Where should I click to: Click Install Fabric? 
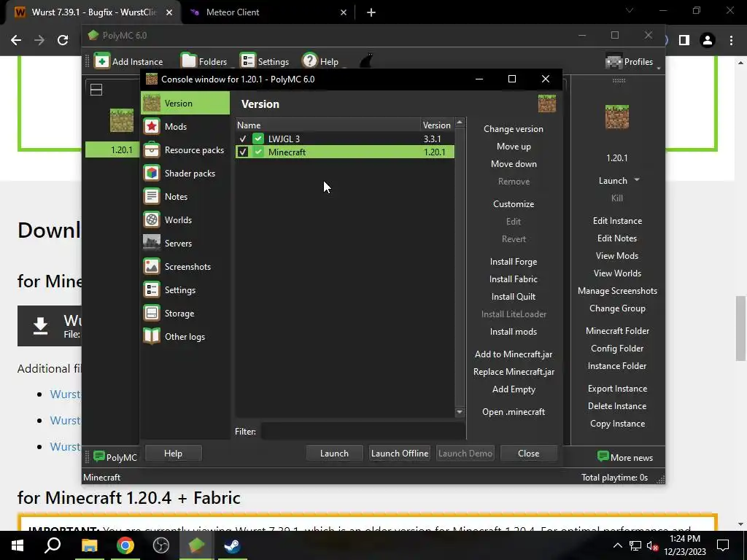[514, 279]
